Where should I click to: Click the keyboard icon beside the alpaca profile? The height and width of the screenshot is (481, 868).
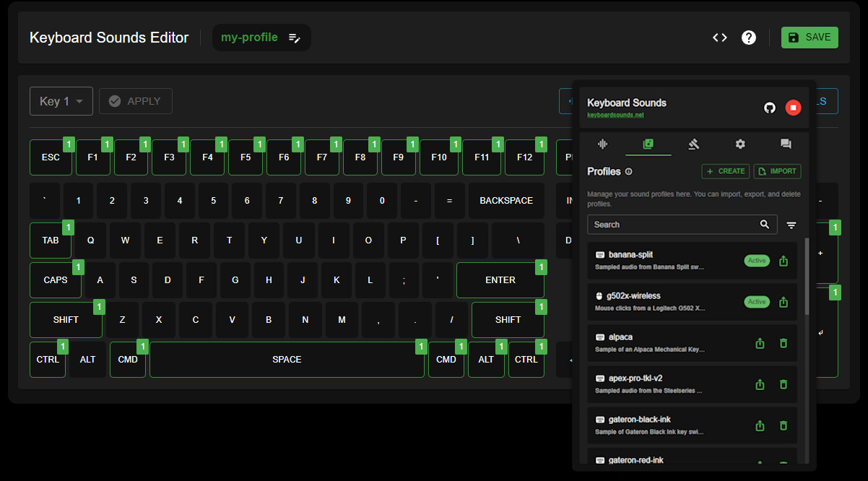(x=599, y=337)
